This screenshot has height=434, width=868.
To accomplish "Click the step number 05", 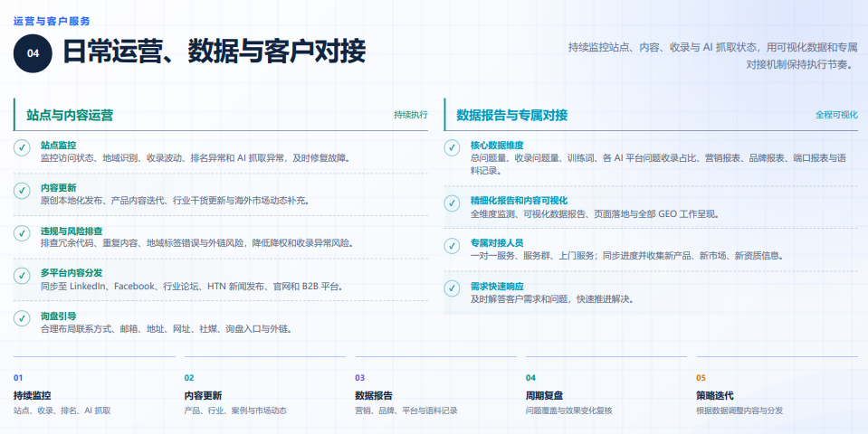I will pyautogui.click(x=701, y=378).
